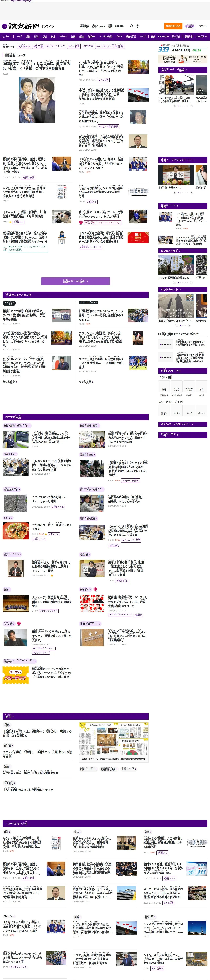
Task: Select エンタメ・文化 in the navigation bar
Action: (105, 37)
